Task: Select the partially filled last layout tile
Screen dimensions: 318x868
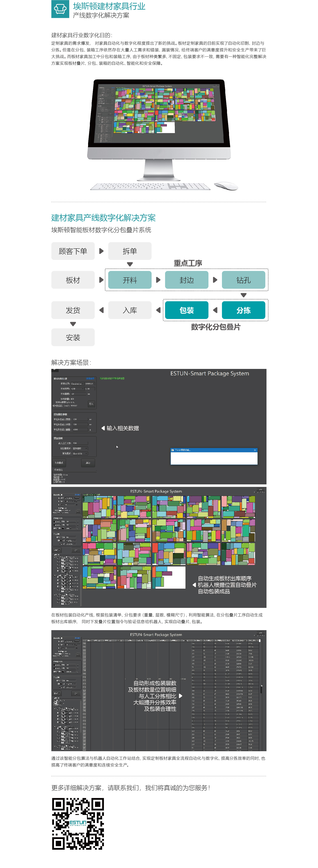Action: point(169,577)
